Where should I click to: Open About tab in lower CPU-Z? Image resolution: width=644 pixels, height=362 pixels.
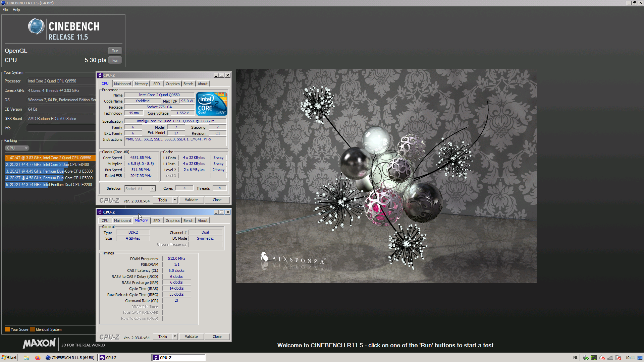[203, 221]
